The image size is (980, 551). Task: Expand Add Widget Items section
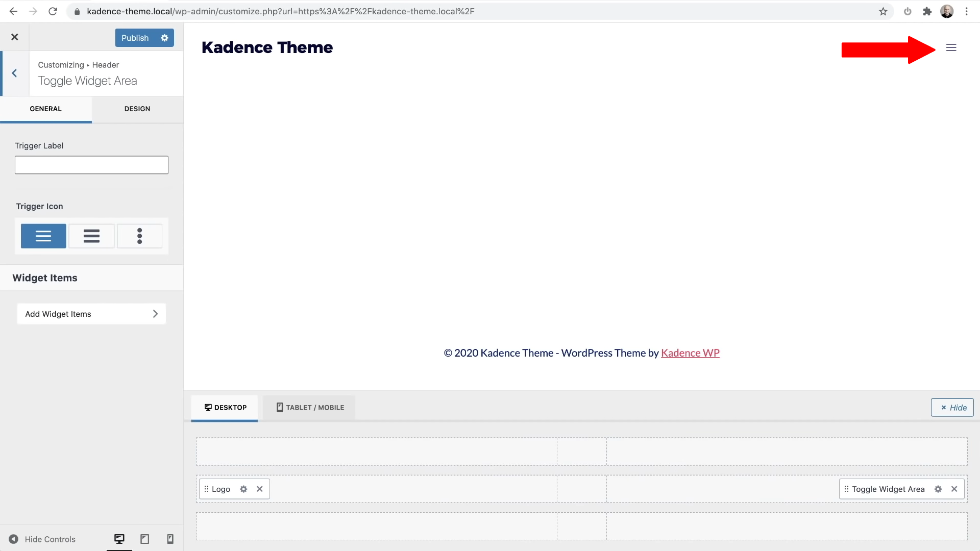pos(91,314)
